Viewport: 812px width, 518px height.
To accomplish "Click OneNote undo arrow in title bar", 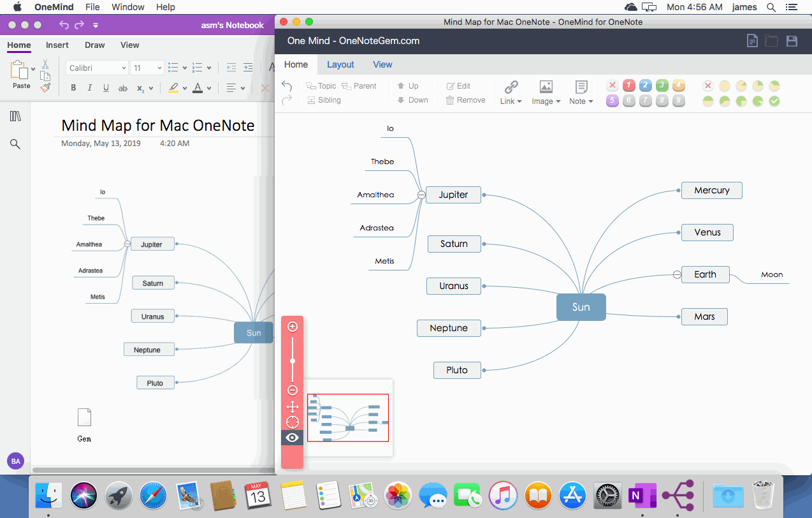I will pyautogui.click(x=64, y=25).
